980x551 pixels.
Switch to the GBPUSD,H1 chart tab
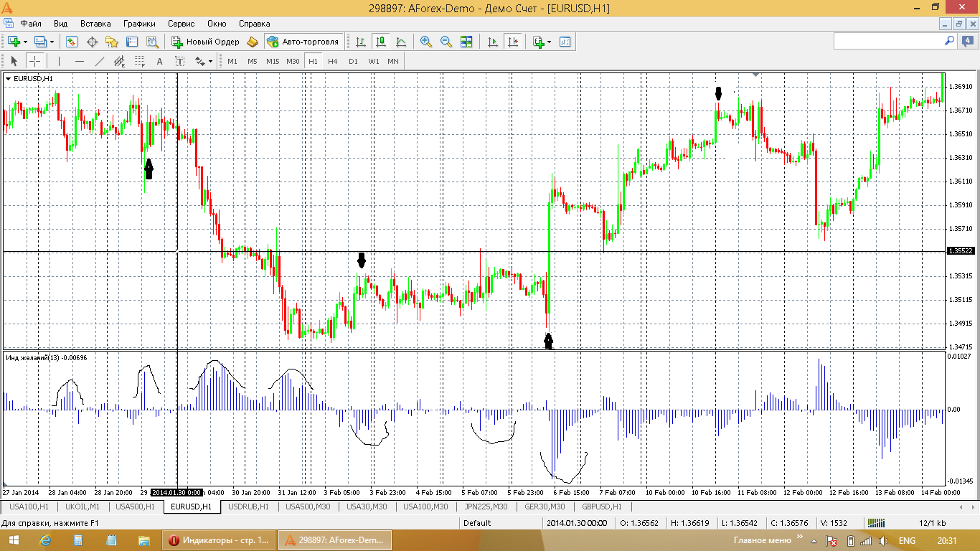(x=602, y=507)
